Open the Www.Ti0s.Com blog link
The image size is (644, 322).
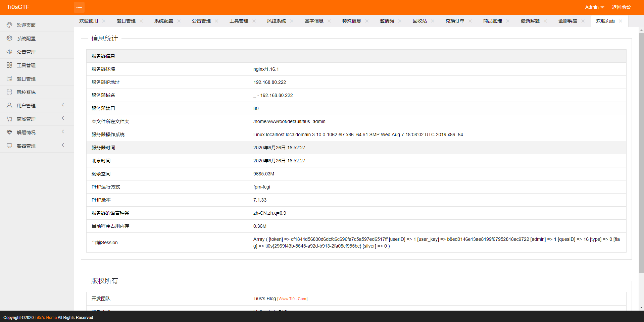pos(293,299)
